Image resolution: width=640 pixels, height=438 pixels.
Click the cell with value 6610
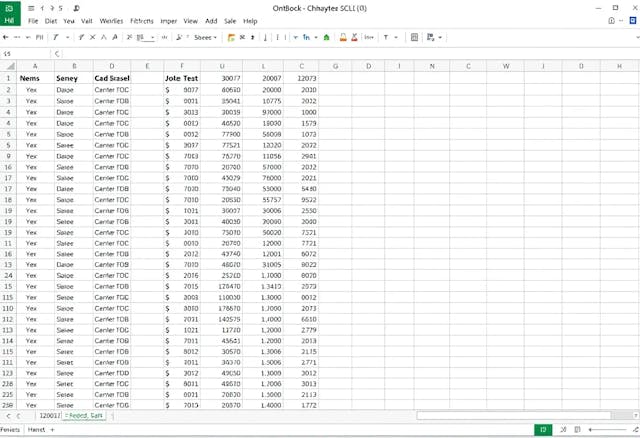tap(301, 319)
